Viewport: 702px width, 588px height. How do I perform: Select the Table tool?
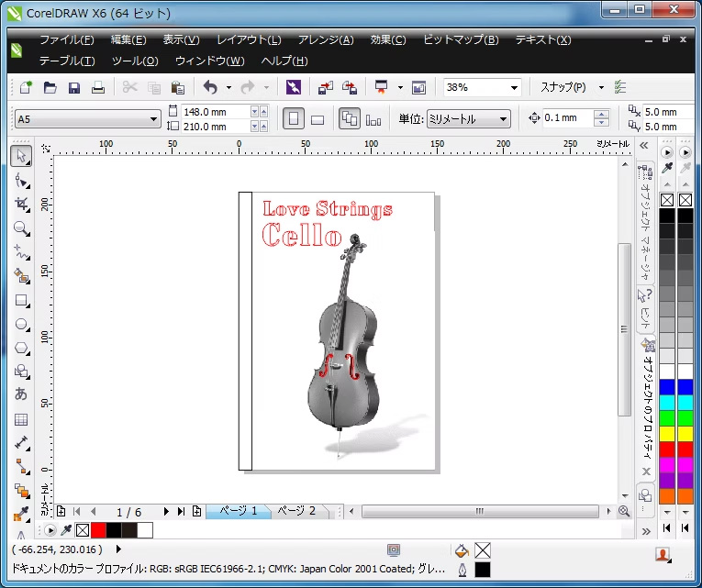pos(21,419)
